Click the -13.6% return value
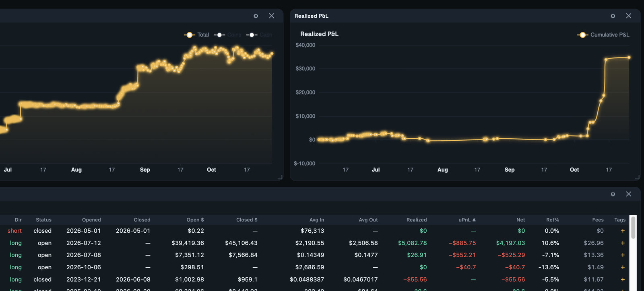The height and width of the screenshot is (291, 644). tap(549, 267)
